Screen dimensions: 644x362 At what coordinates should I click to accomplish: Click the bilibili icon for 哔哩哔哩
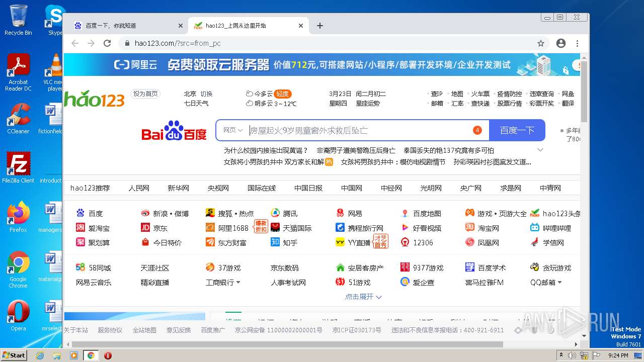[535, 228]
